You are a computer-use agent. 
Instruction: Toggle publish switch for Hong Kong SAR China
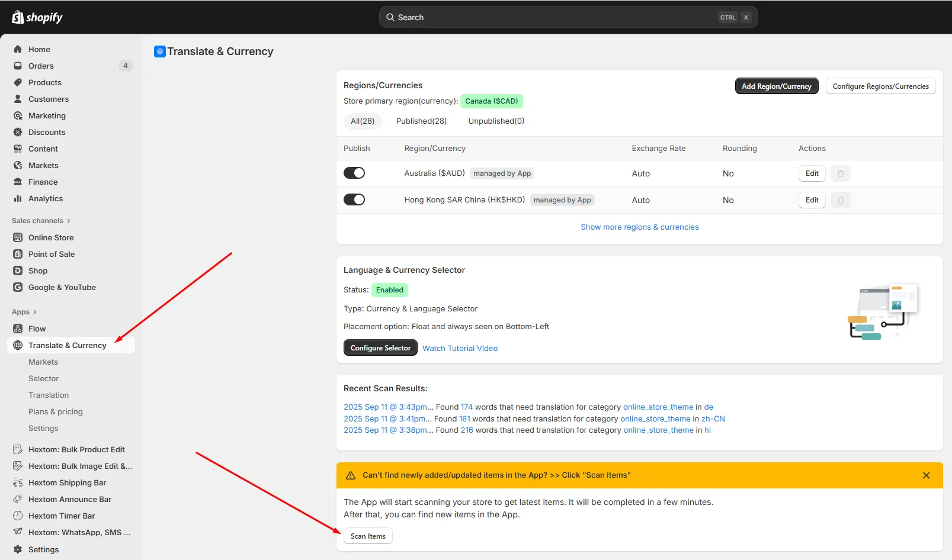[x=354, y=199]
